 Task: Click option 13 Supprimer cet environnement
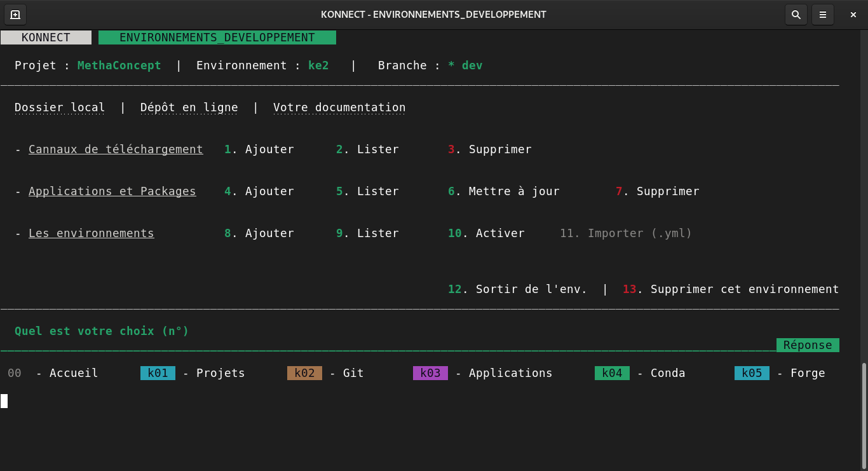point(731,289)
